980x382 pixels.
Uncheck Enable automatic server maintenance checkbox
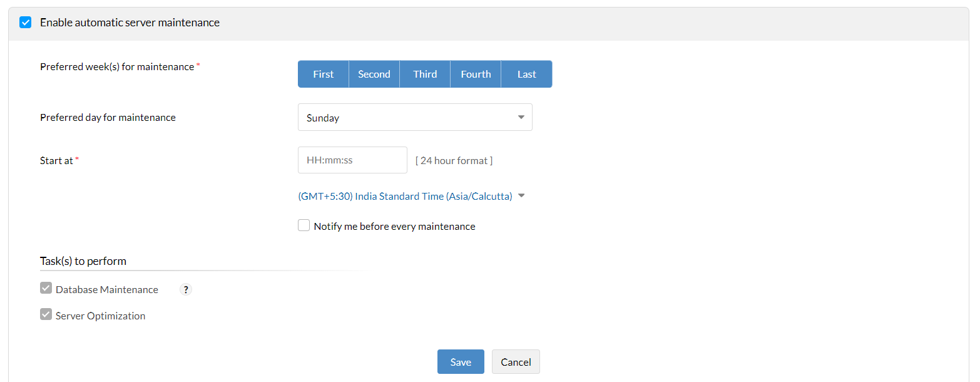[26, 23]
